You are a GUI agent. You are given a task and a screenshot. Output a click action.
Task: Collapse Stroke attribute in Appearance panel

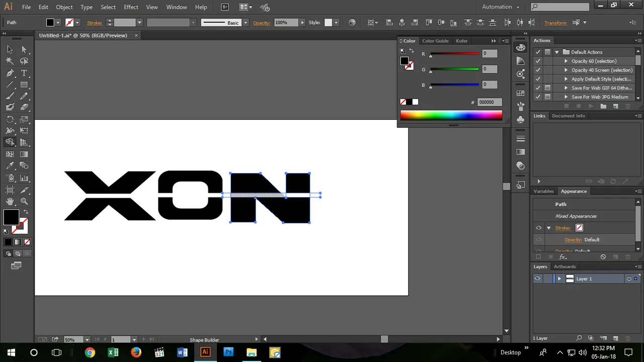[549, 228]
